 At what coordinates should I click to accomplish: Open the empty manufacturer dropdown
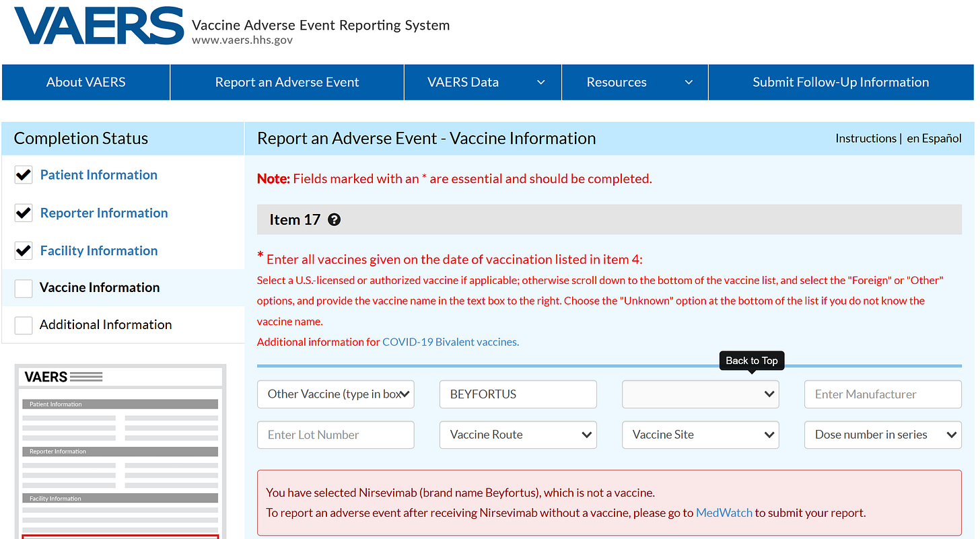coord(701,394)
